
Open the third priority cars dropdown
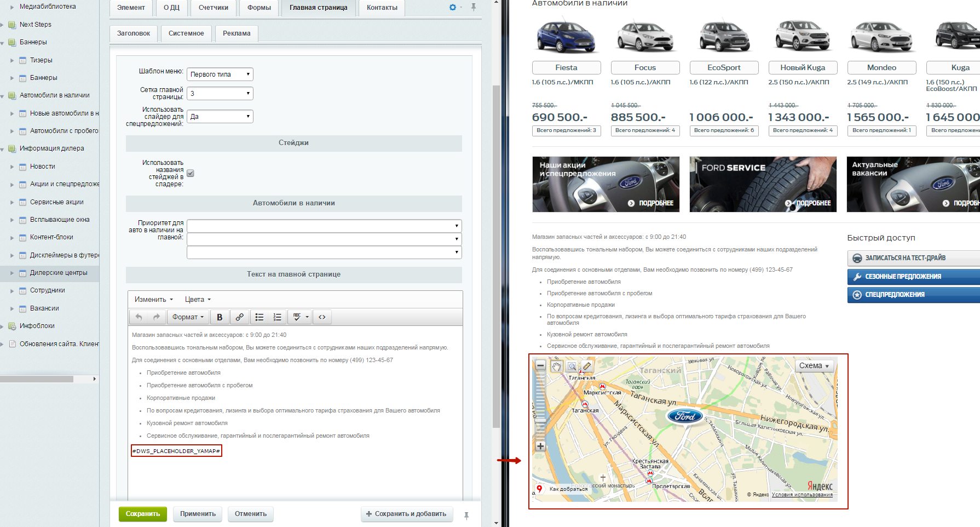click(324, 252)
